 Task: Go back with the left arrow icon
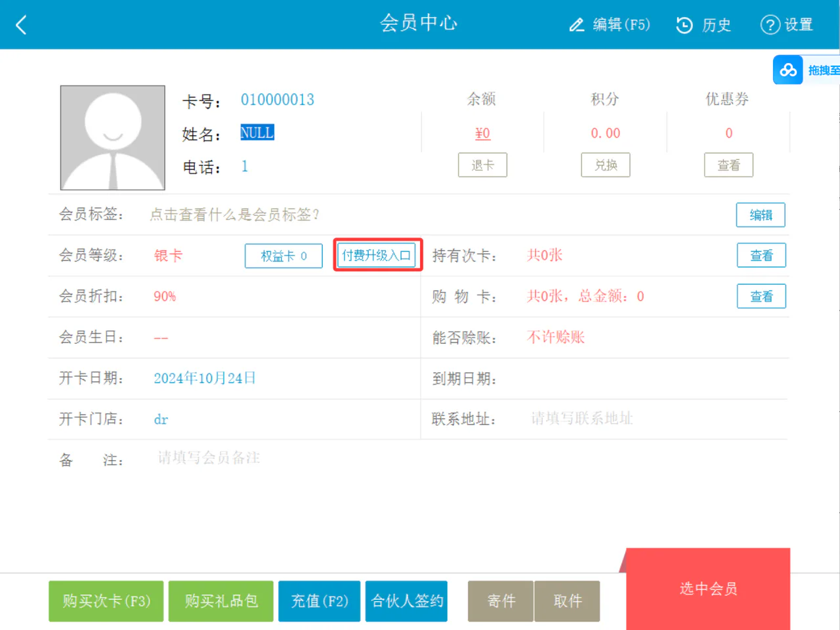pyautogui.click(x=21, y=26)
